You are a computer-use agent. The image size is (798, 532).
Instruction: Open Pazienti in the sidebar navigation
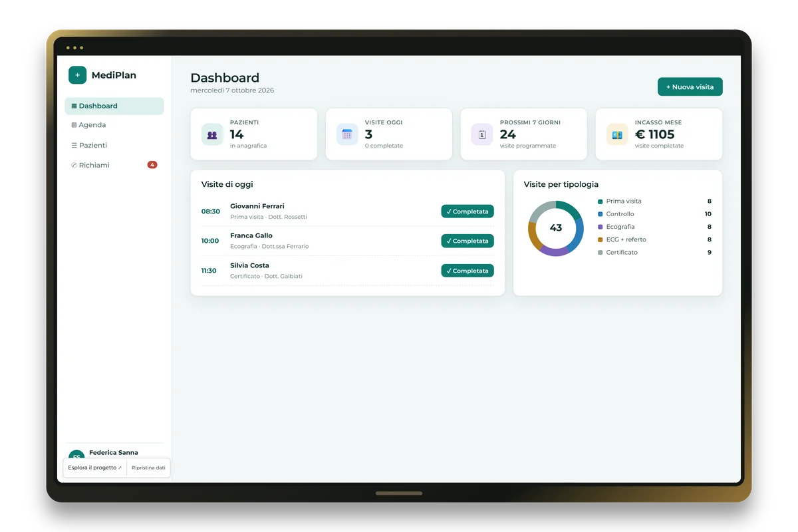coord(114,145)
